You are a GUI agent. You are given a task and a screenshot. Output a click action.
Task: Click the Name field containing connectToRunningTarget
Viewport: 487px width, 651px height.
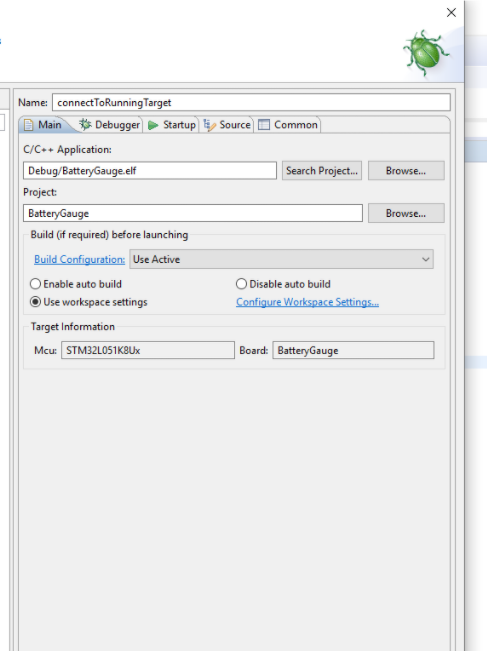coord(251,103)
